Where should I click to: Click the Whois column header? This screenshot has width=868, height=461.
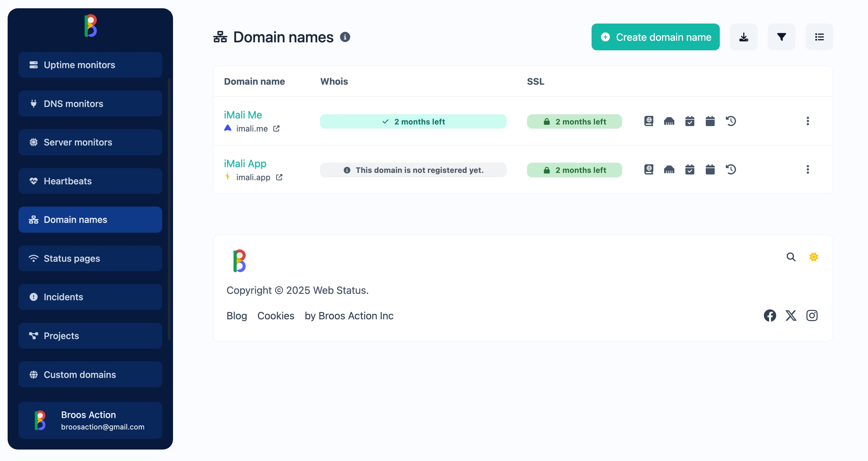point(334,81)
